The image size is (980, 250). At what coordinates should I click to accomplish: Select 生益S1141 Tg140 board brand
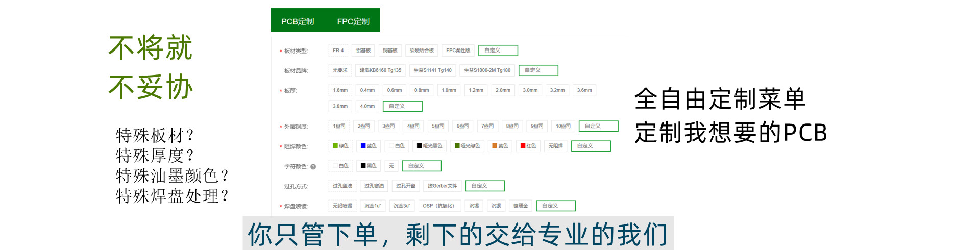click(432, 70)
